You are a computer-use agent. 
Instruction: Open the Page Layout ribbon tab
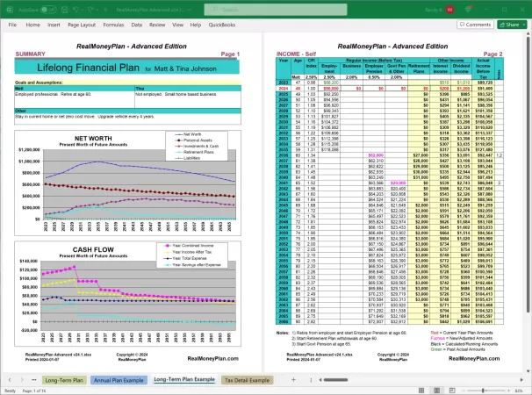[82, 25]
